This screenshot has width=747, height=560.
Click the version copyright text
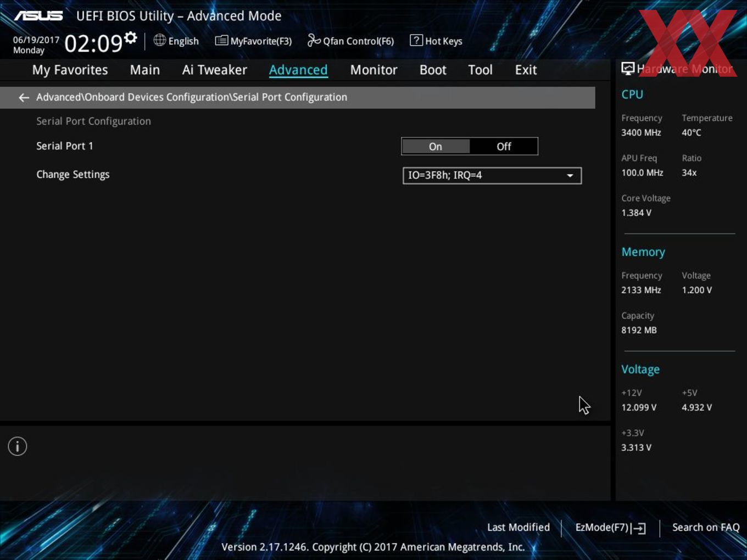point(373,547)
